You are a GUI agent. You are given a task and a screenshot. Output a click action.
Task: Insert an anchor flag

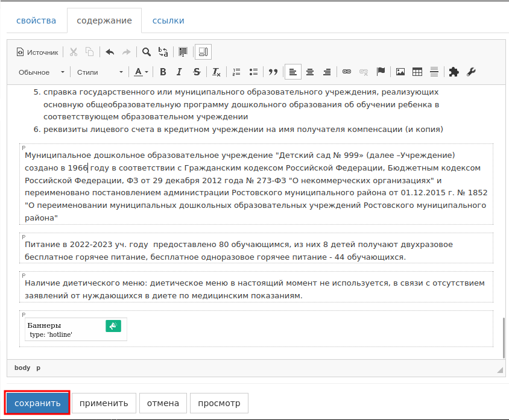coord(381,72)
